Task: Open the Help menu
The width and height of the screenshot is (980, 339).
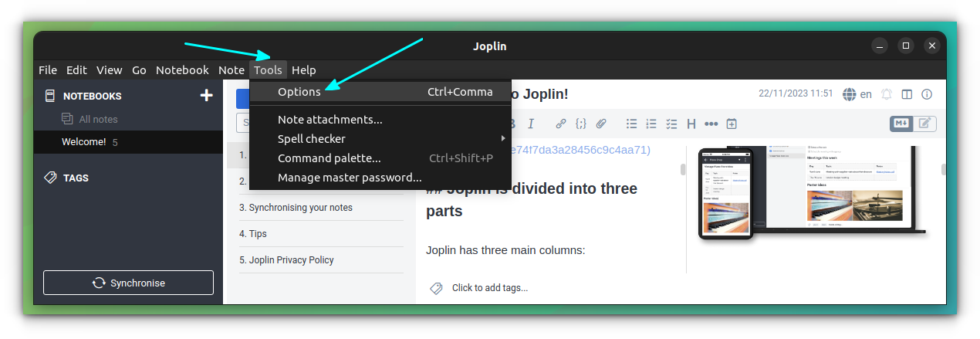Action: click(x=304, y=69)
